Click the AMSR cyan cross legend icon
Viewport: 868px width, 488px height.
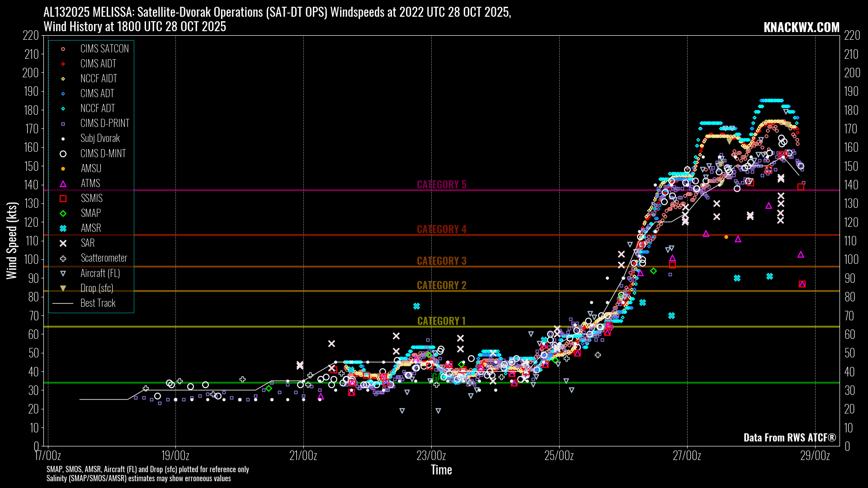click(x=63, y=229)
